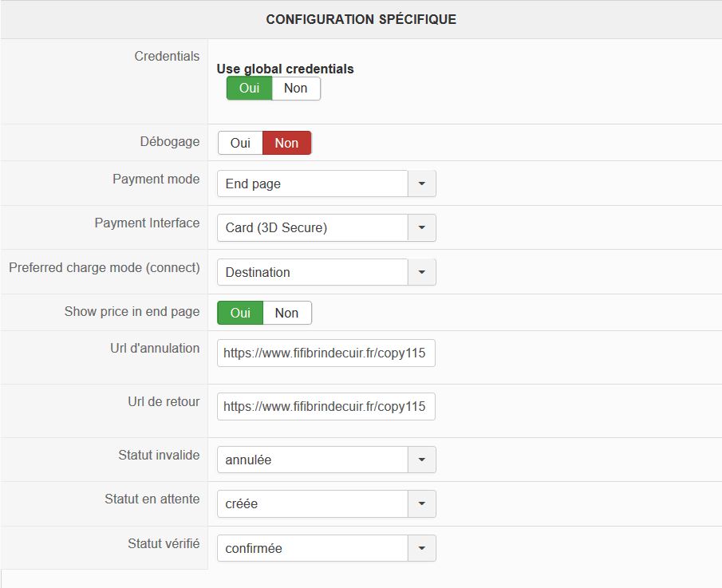Choose Non for Show price in end page

pos(286,314)
